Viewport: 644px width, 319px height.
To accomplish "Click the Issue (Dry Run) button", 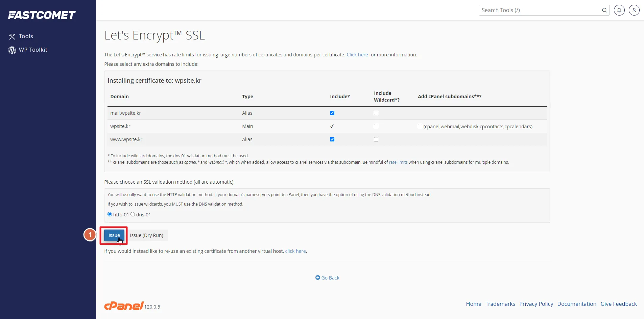I will click(x=146, y=235).
